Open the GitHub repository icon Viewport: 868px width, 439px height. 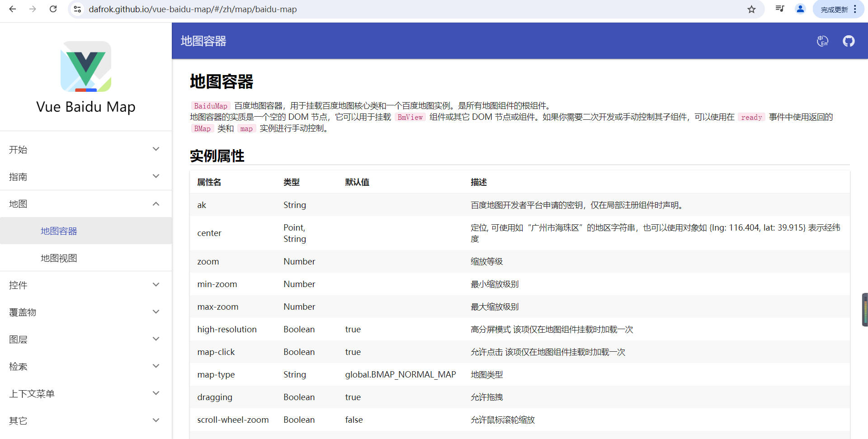click(849, 41)
